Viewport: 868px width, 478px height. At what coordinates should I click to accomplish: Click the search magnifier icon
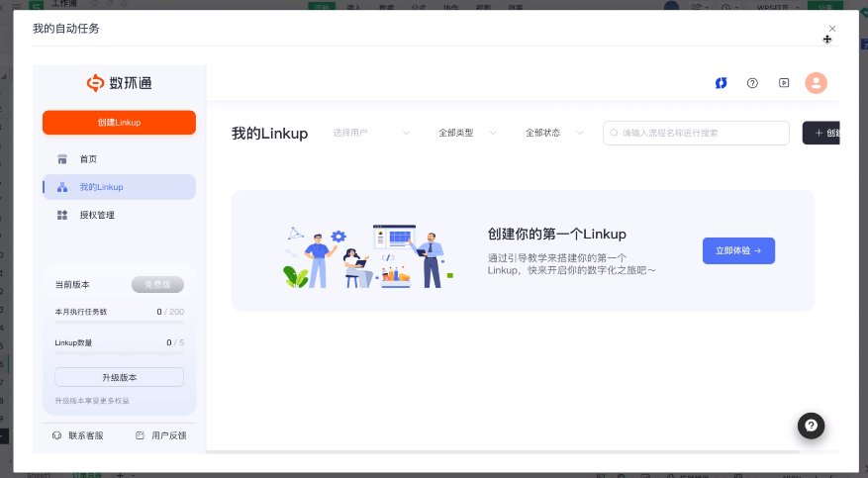tap(614, 133)
